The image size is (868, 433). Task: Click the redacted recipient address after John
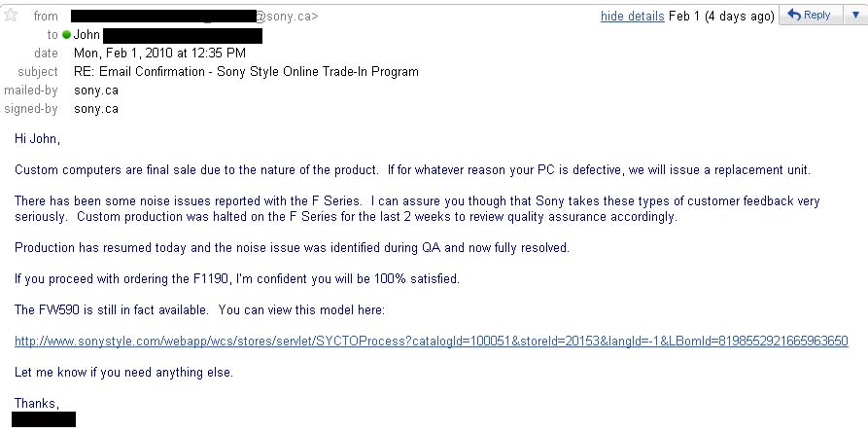pyautogui.click(x=183, y=36)
